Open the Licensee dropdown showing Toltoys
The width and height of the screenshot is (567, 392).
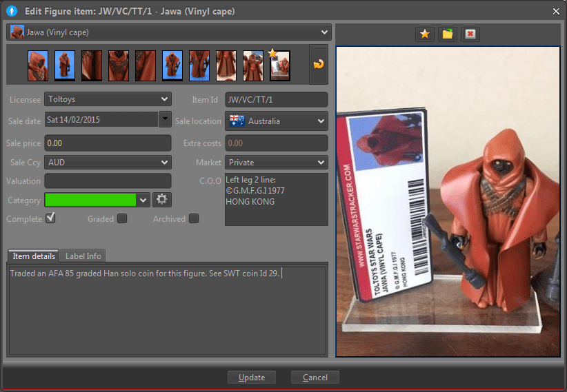108,99
